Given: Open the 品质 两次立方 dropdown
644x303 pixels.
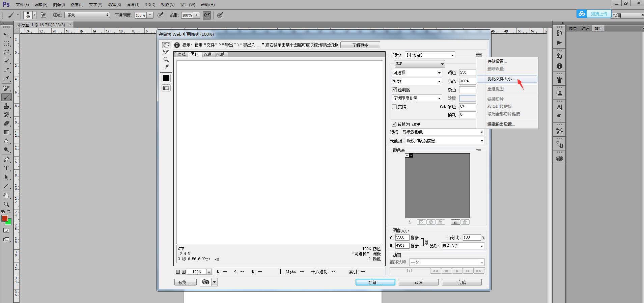Looking at the screenshot, I should click(463, 246).
